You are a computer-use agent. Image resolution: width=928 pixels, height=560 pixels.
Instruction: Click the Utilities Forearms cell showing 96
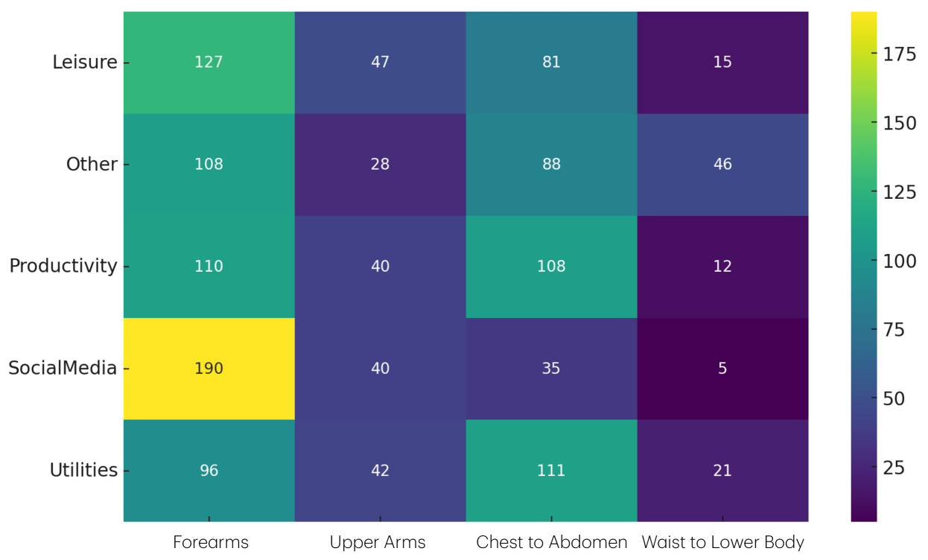tap(209, 471)
